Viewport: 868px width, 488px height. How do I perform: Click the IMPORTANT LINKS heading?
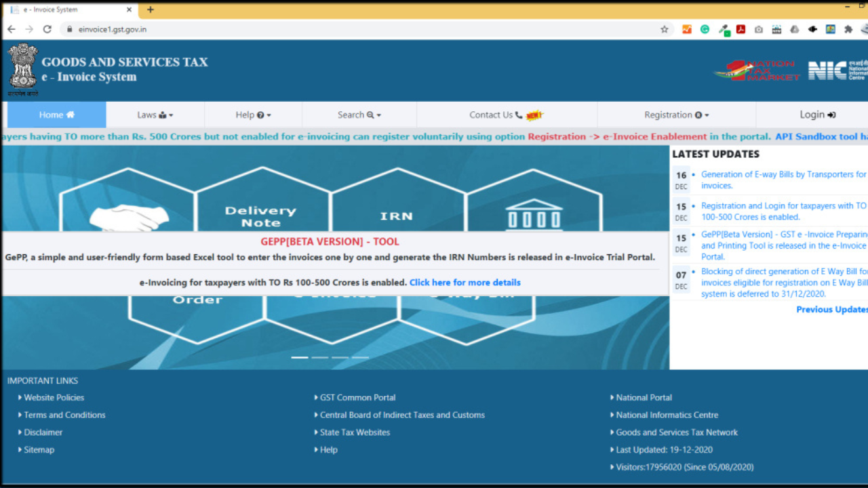(43, 381)
